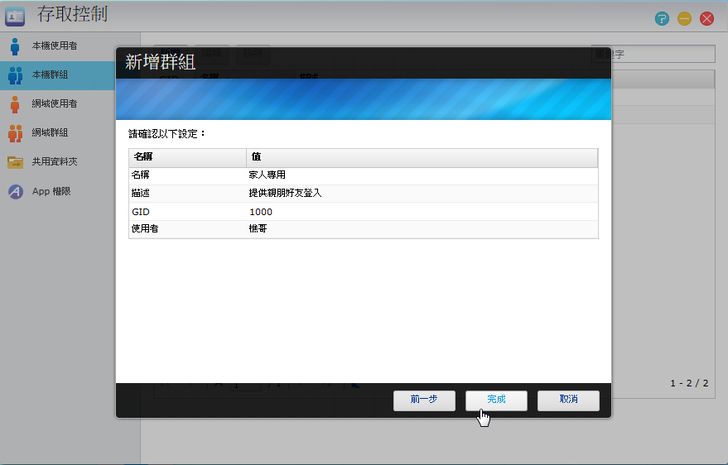Click the GID row label
Image resolution: width=728 pixels, height=465 pixels.
pyautogui.click(x=140, y=212)
